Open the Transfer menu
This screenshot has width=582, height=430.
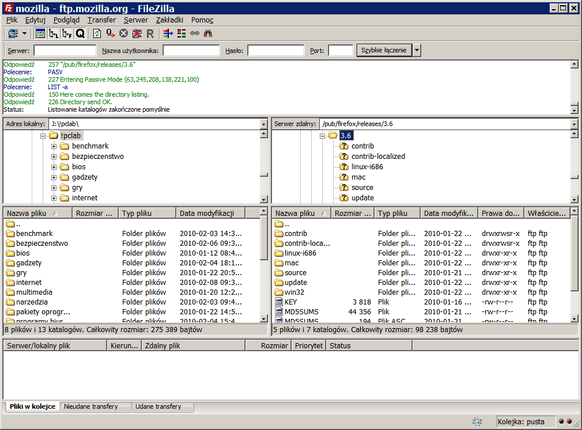pyautogui.click(x=101, y=20)
